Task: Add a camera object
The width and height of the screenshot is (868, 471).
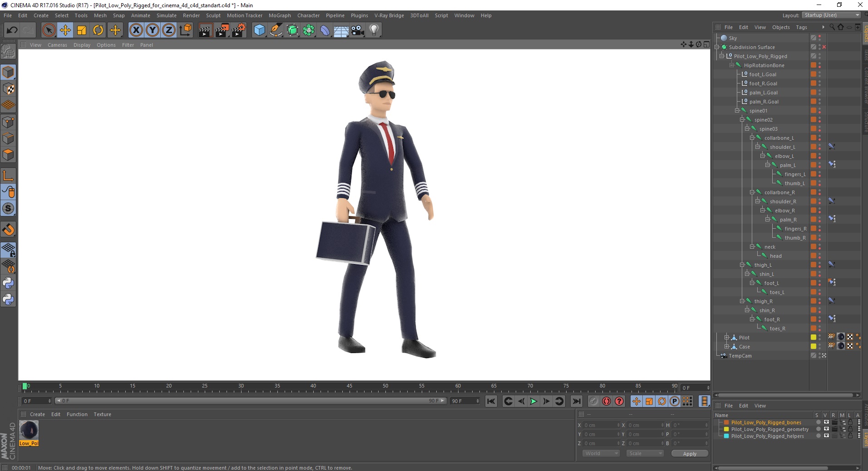Action: [358, 30]
